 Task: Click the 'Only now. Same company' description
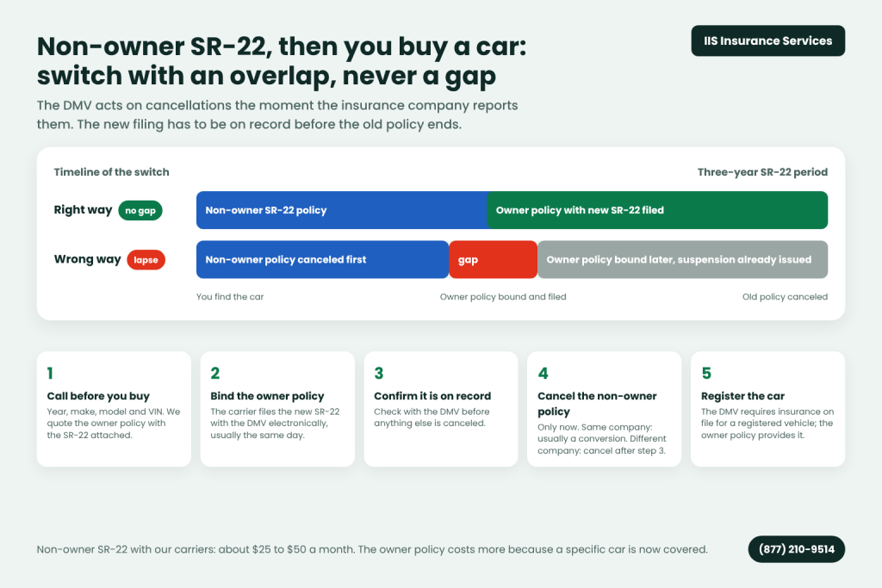pos(602,438)
